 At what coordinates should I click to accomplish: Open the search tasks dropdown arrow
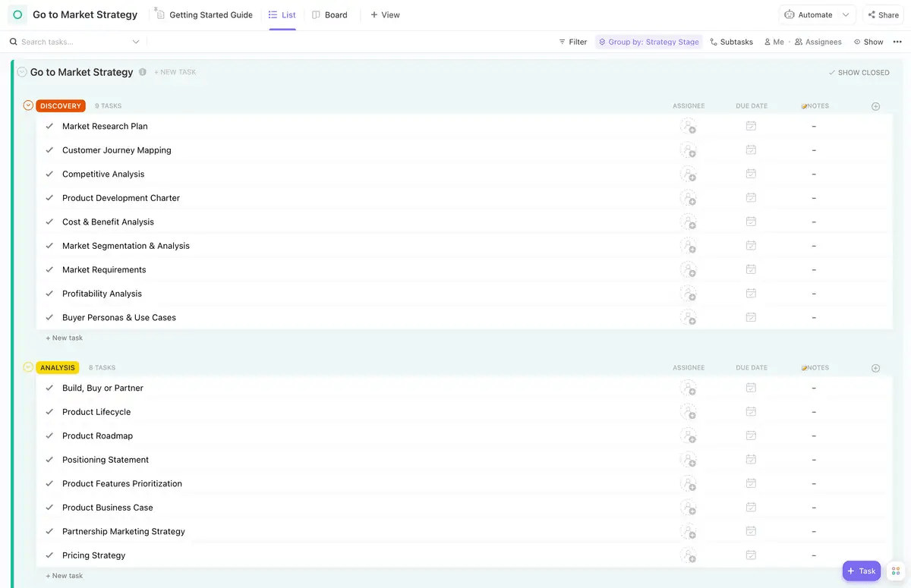pos(136,42)
